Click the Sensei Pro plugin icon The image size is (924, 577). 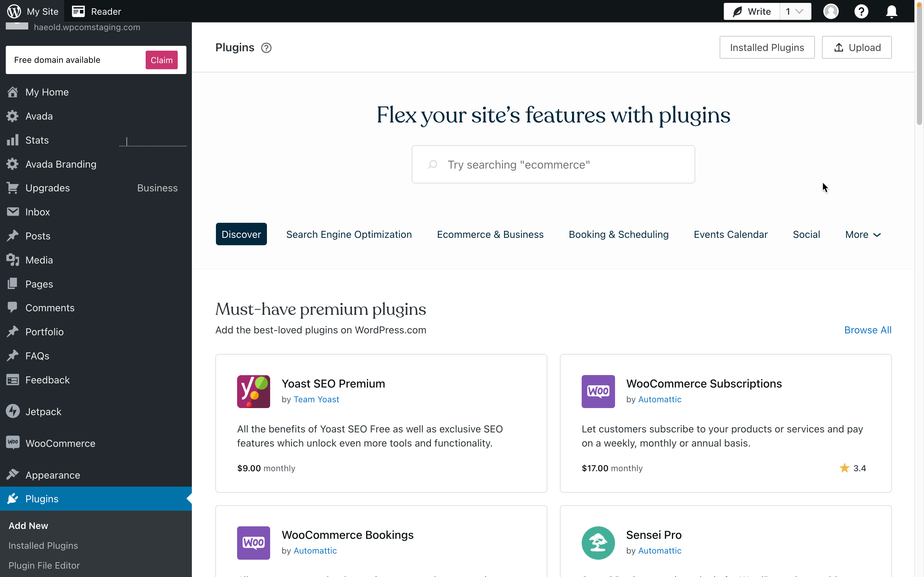(x=598, y=543)
